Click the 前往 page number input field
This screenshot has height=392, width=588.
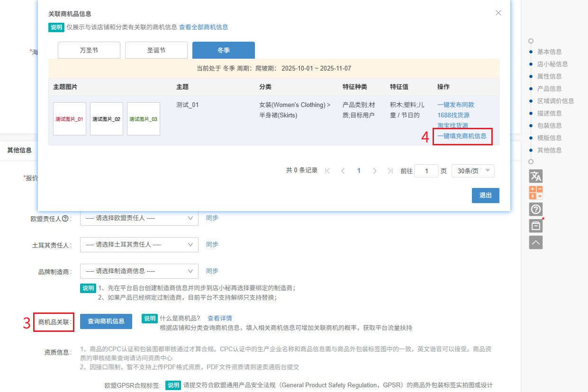(x=426, y=171)
